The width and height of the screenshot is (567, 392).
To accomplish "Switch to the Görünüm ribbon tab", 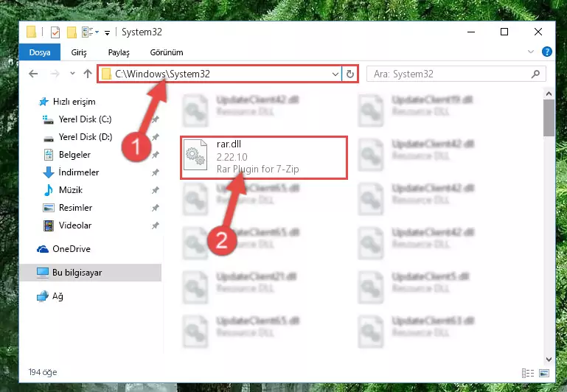I will click(167, 52).
